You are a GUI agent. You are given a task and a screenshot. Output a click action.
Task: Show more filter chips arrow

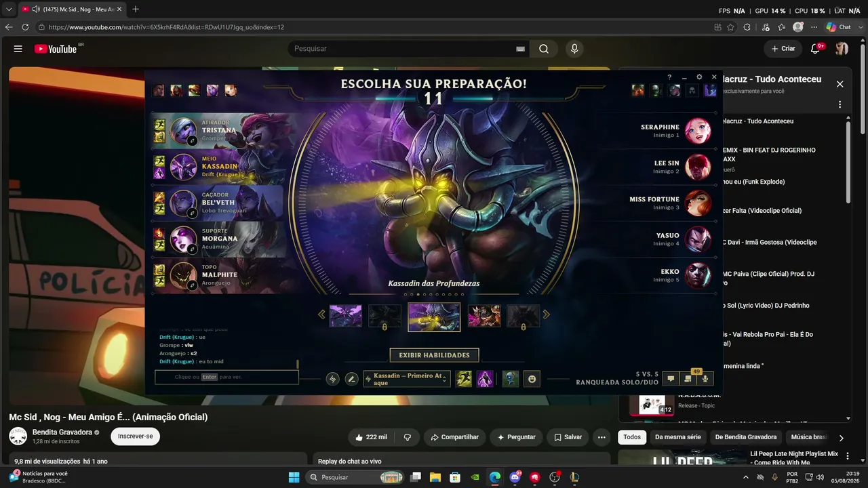pos(842,438)
